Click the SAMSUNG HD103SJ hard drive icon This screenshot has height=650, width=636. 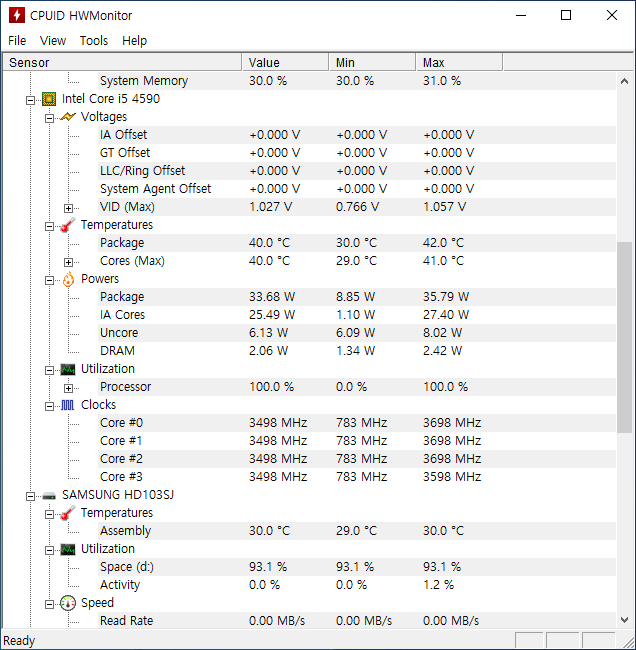(49, 495)
